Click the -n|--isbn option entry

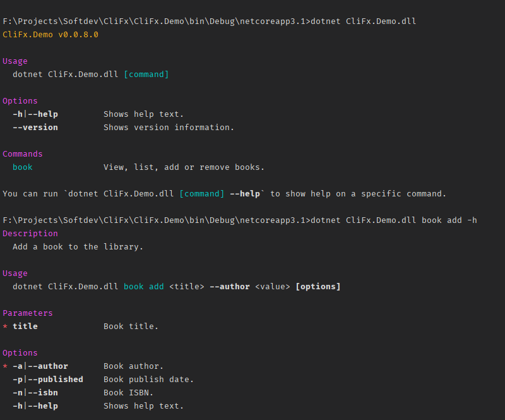[35, 393]
